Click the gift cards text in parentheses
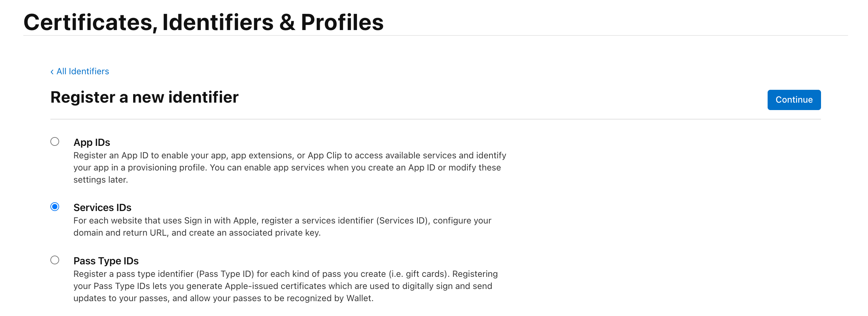The height and width of the screenshot is (316, 868). pyautogui.click(x=424, y=274)
